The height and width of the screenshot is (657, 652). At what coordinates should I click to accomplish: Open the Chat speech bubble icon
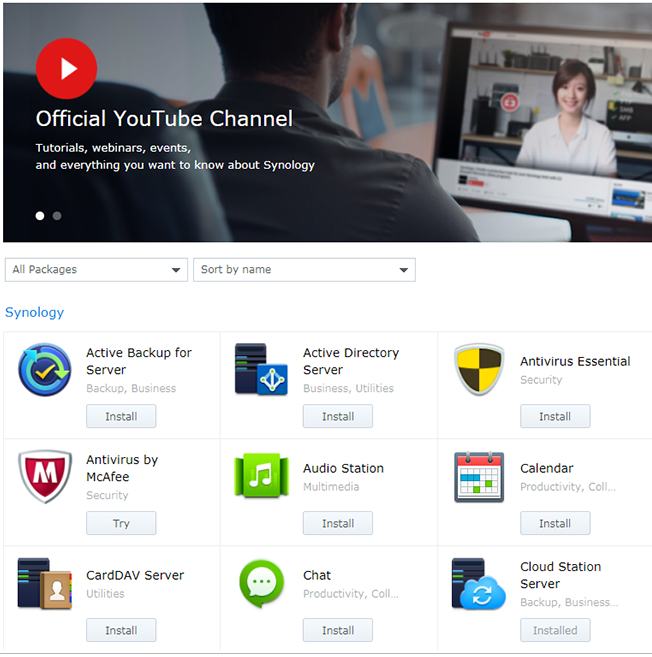pyautogui.click(x=261, y=584)
